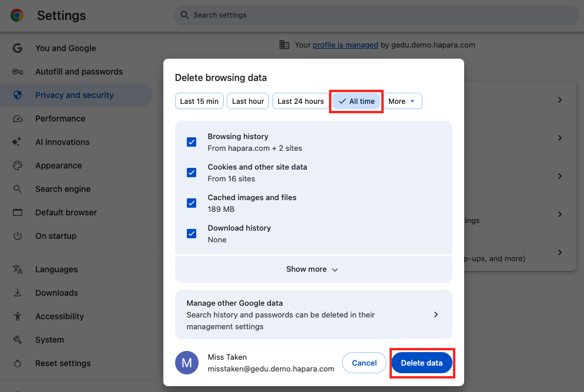Open On startup settings
This screenshot has width=584, height=392.
76,236
